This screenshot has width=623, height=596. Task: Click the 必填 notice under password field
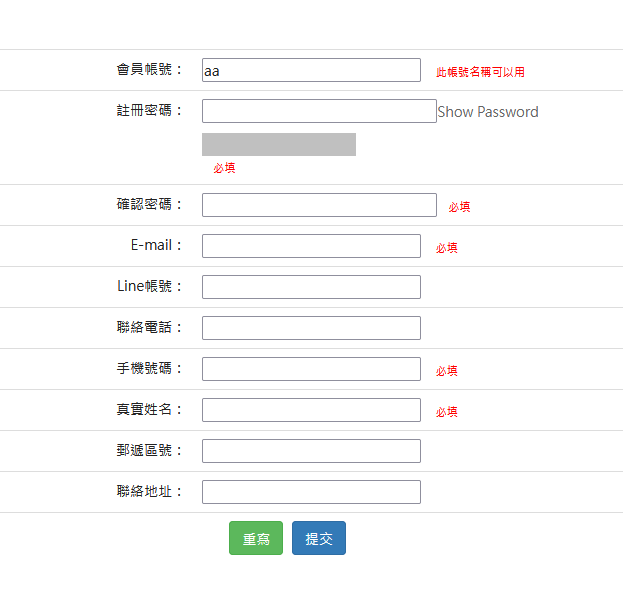click(x=224, y=168)
